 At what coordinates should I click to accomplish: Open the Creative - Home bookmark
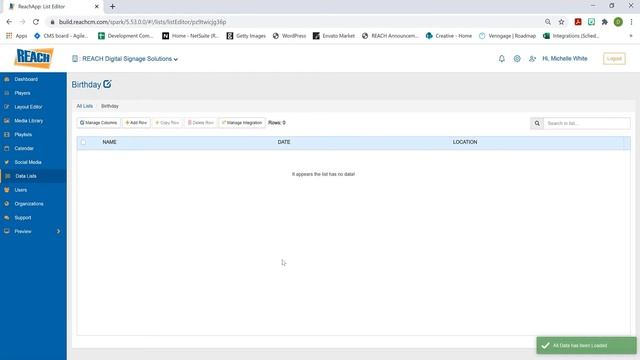(449, 36)
